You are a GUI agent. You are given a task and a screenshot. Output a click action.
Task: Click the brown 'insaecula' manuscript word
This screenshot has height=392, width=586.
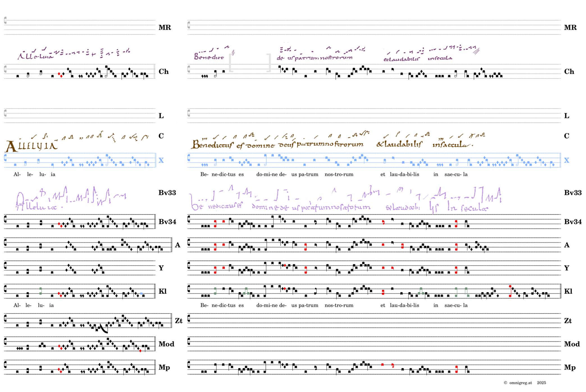pos(451,145)
